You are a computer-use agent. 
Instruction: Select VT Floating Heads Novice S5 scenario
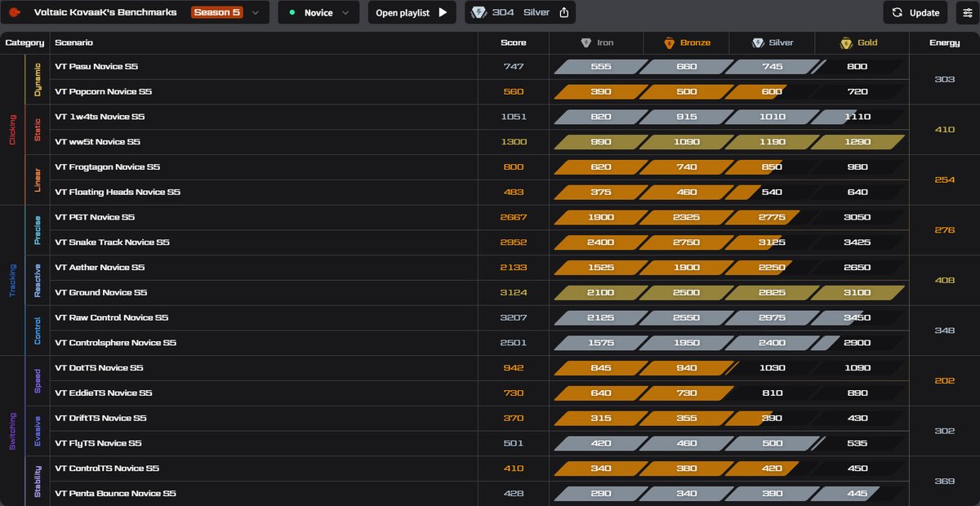[118, 193]
